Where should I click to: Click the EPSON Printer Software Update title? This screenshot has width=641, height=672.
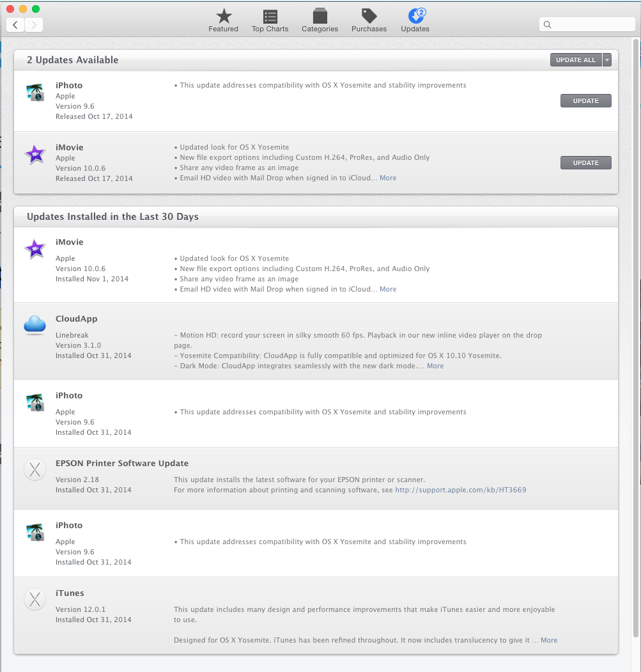click(x=122, y=464)
